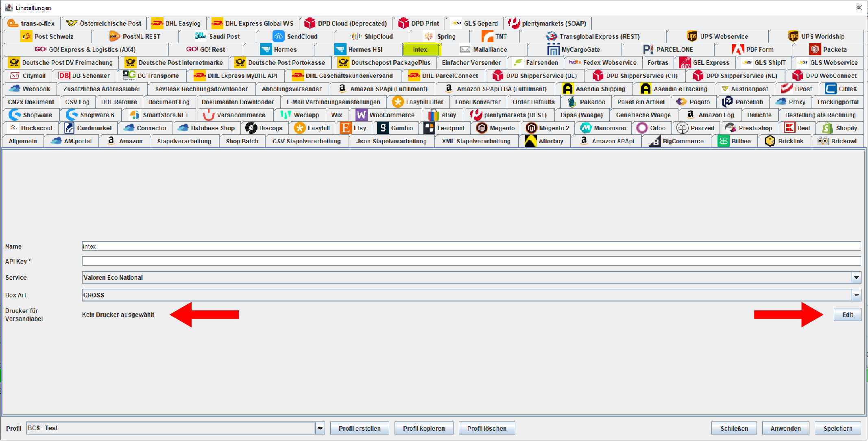This screenshot has height=441, width=868.
Task: Click the Shopify bag icon
Action: tap(827, 128)
